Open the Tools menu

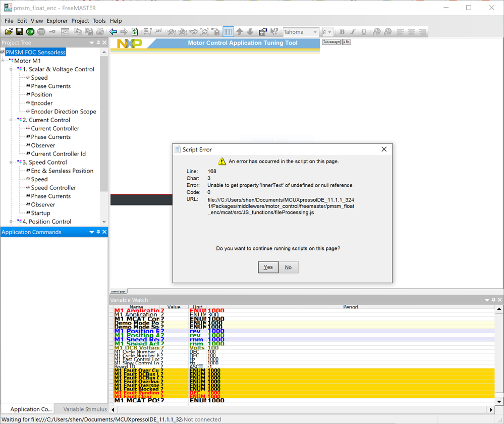click(x=99, y=21)
